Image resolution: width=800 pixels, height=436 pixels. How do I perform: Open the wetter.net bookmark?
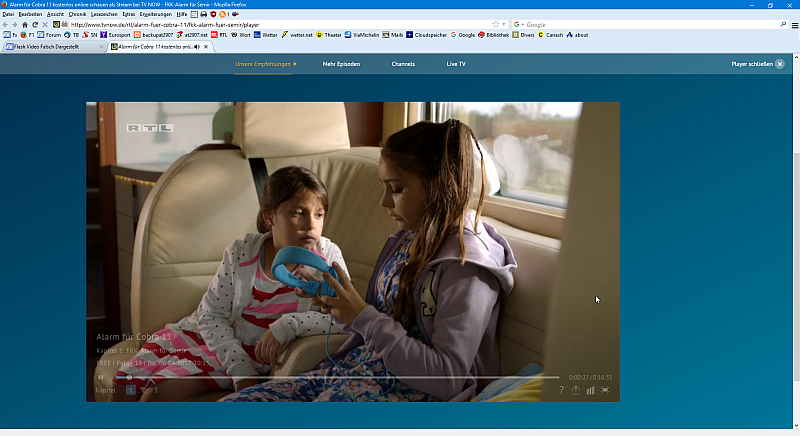(297, 35)
